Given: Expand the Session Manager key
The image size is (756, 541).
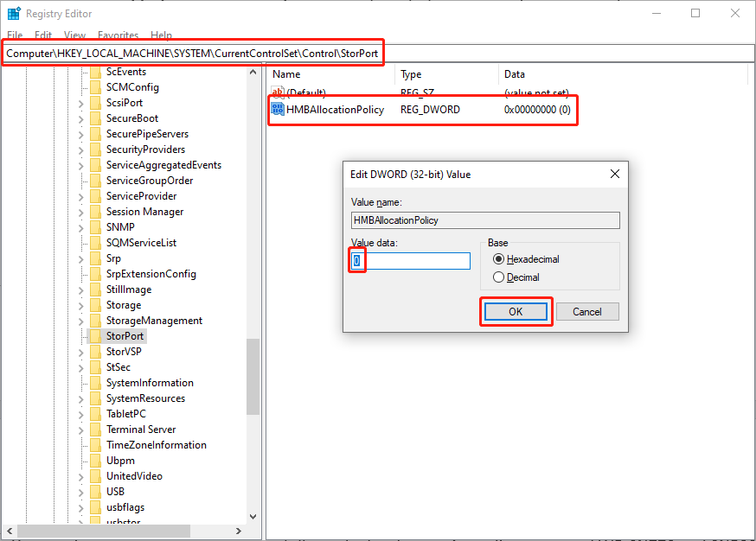Looking at the screenshot, I should pos(81,213).
